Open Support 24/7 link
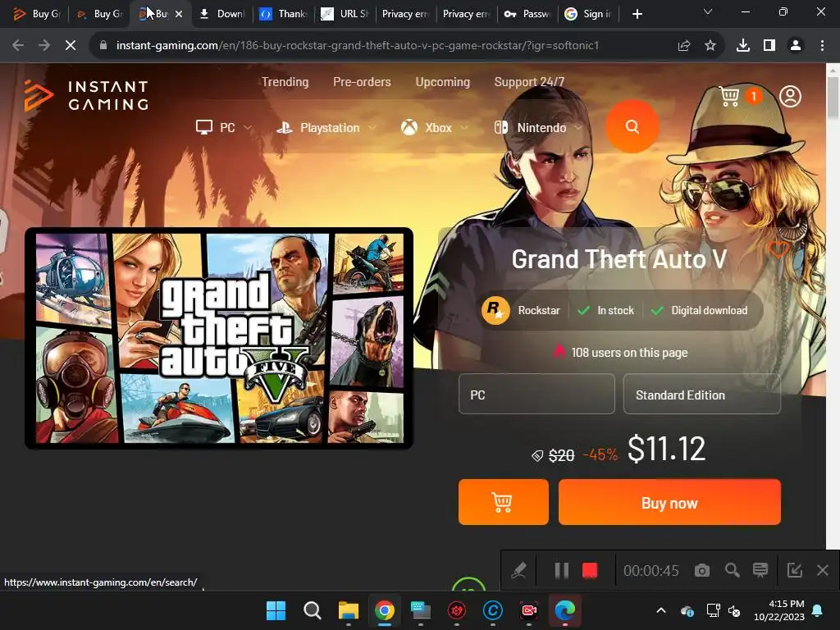The image size is (840, 630). coord(529,82)
